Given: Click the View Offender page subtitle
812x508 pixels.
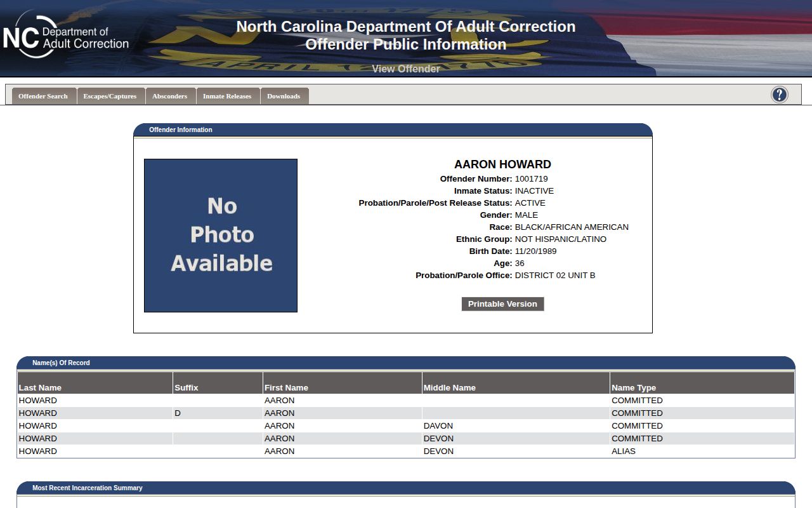Looking at the screenshot, I should click(406, 69).
